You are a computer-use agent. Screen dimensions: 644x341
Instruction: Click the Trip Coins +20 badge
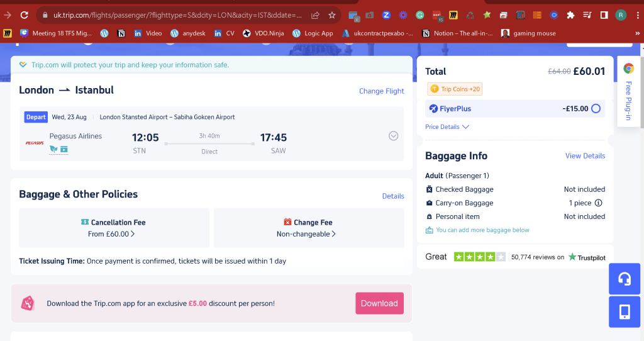tap(455, 89)
